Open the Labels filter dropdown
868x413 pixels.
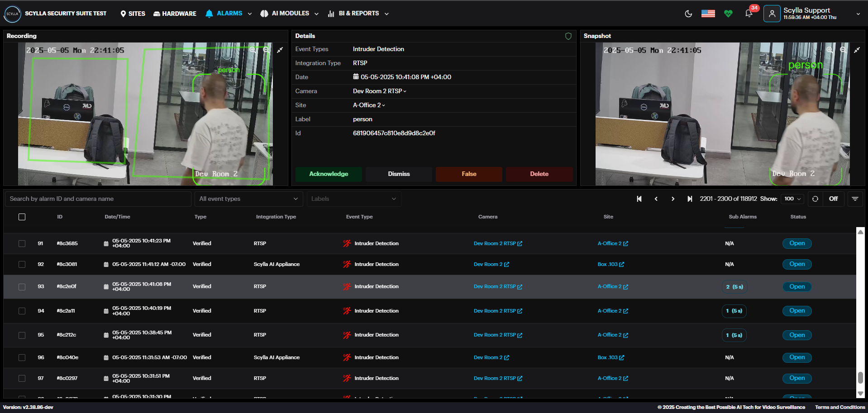click(x=353, y=199)
